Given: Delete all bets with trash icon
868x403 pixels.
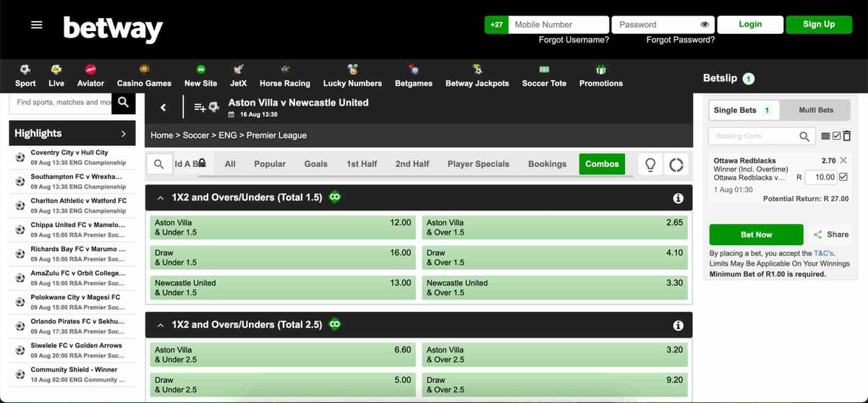Looking at the screenshot, I should click(846, 136).
